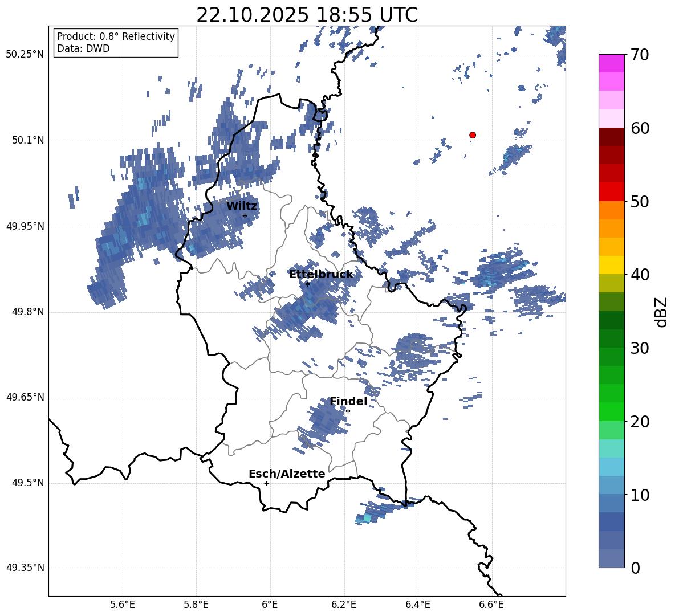Click the light blue band between 10 and 20 dBZ
675x616 pixels.
611,467
